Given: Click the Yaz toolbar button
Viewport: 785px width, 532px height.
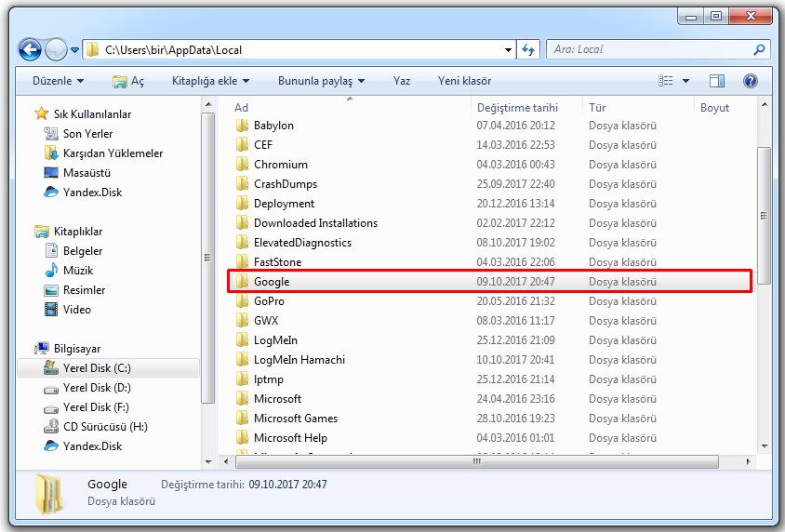Looking at the screenshot, I should [402, 81].
